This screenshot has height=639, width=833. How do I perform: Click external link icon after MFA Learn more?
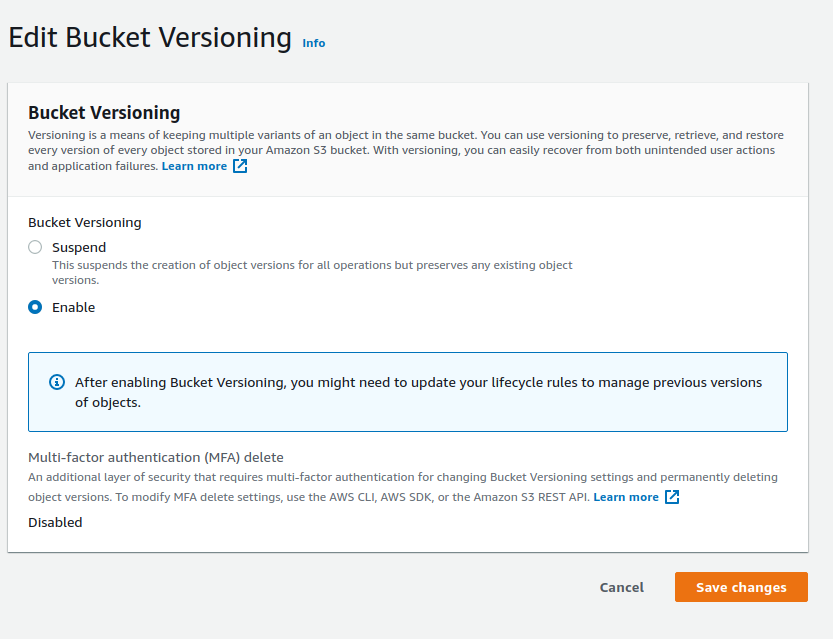[672, 497]
